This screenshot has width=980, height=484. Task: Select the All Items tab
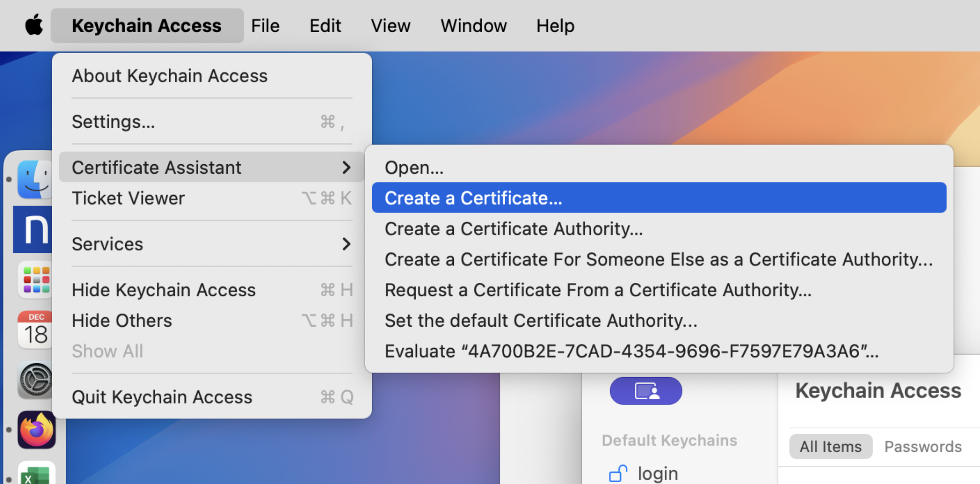click(x=830, y=447)
